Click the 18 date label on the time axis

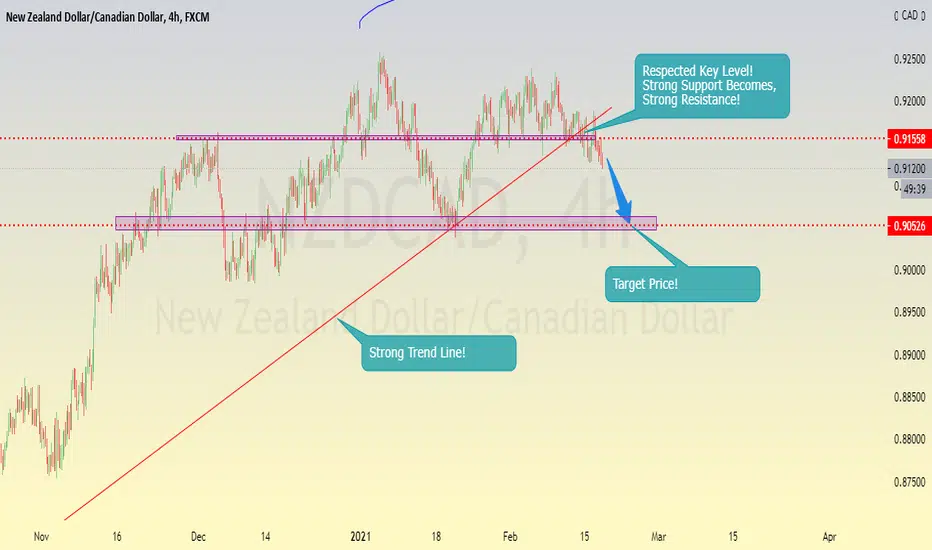(436, 537)
